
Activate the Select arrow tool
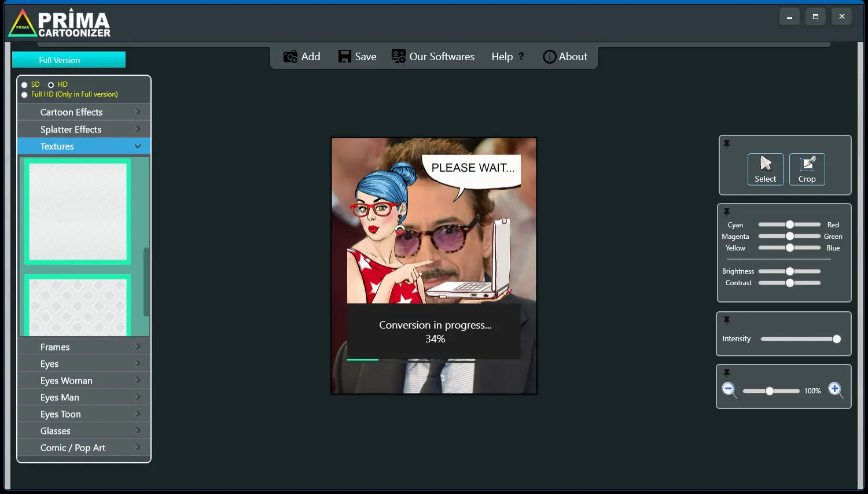tap(766, 169)
